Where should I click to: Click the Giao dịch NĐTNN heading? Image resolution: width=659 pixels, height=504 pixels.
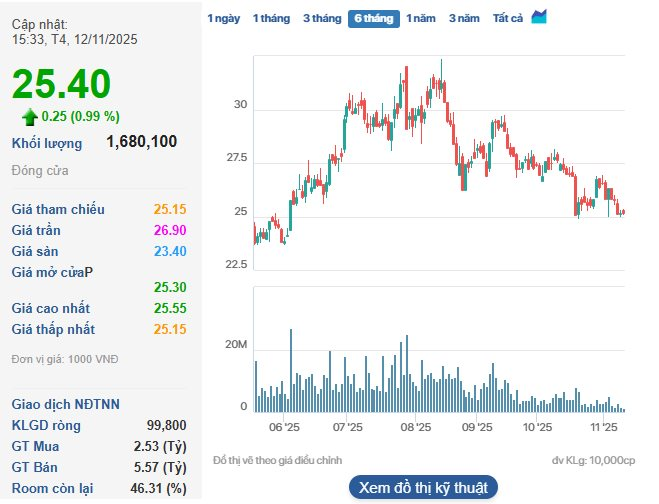(x=65, y=405)
